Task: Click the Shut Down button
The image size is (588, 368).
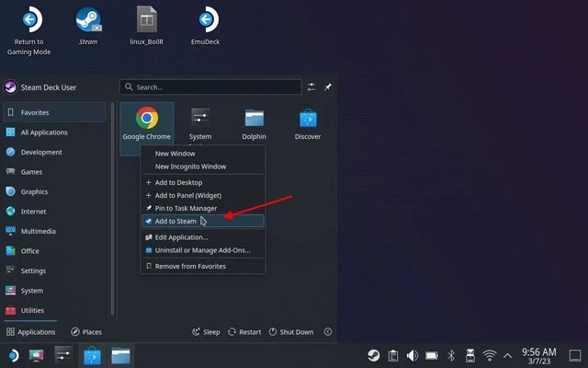Action: [291, 332]
